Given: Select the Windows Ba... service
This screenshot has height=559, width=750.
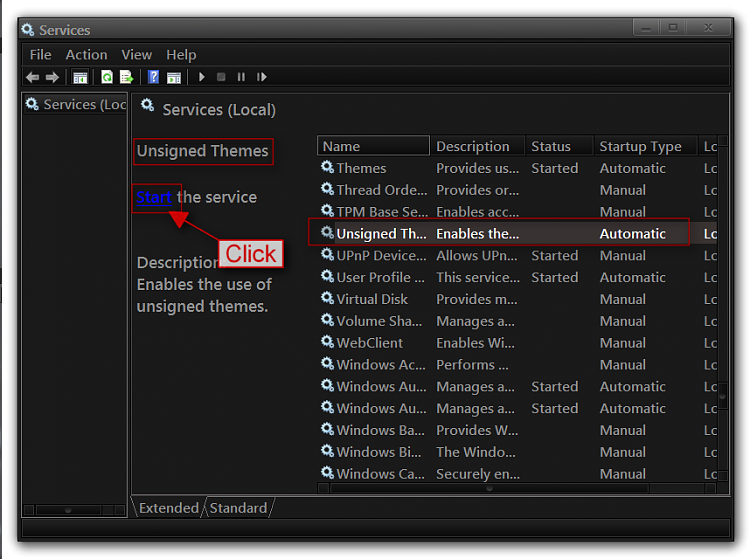Looking at the screenshot, I should (380, 430).
